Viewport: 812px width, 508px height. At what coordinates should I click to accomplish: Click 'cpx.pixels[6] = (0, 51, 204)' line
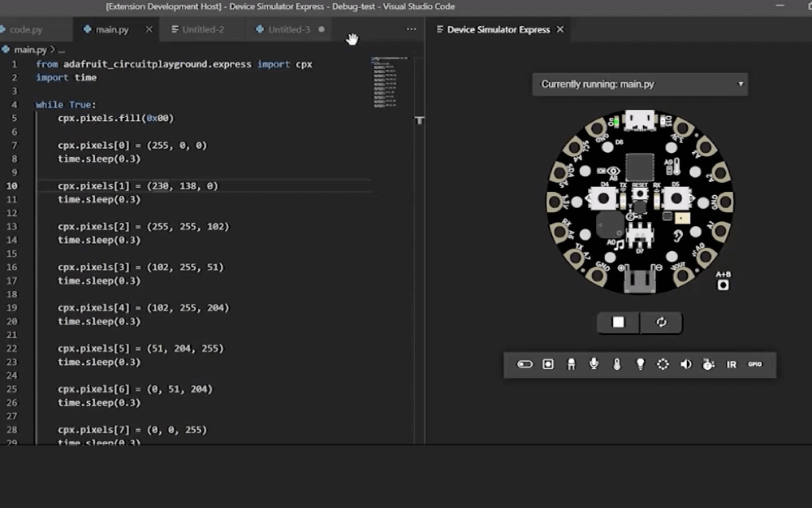pyautogui.click(x=135, y=389)
